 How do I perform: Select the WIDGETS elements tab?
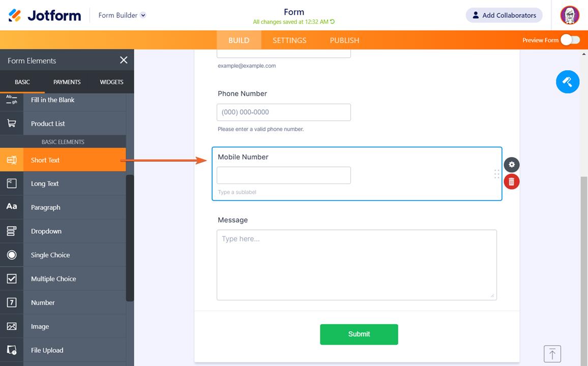coord(111,82)
